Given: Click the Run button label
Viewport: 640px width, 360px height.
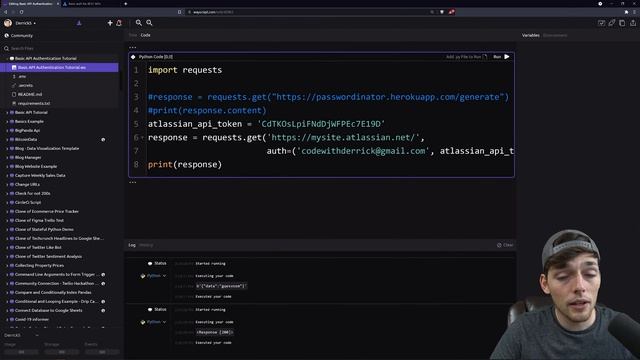Looking at the screenshot, I should tap(497, 57).
